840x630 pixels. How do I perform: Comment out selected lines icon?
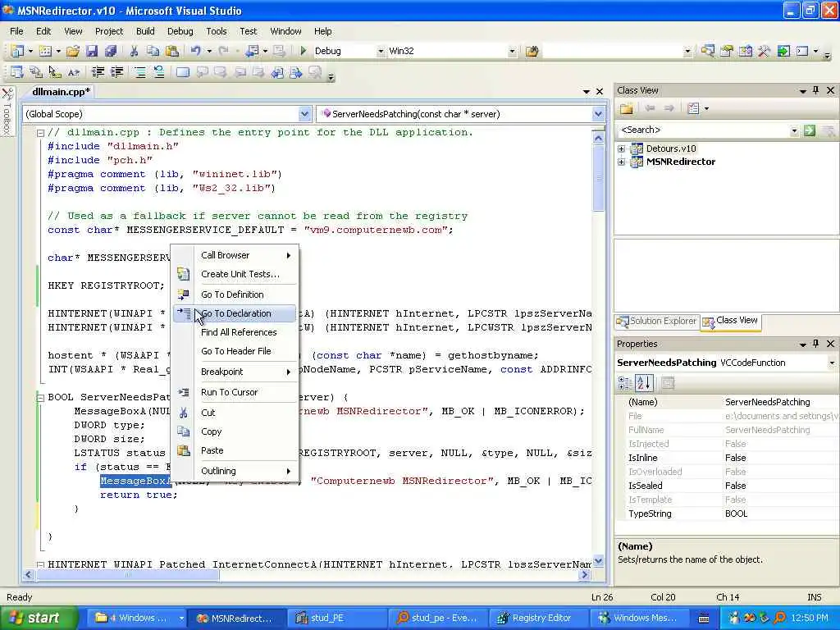click(x=139, y=72)
